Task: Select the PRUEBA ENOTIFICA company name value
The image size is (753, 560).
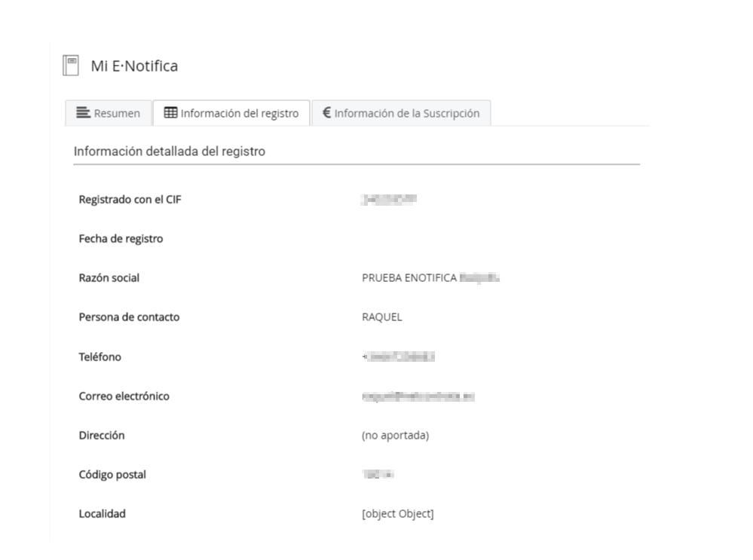Action: pyautogui.click(x=409, y=278)
